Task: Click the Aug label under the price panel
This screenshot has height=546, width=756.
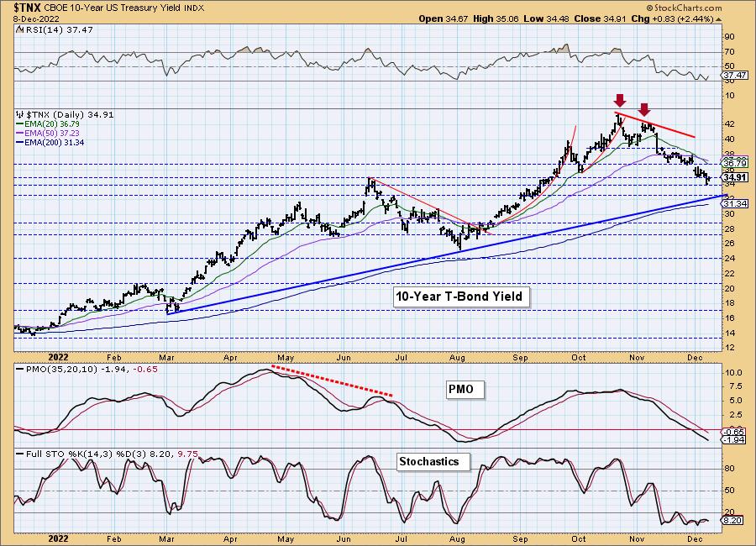Action: pos(457,357)
